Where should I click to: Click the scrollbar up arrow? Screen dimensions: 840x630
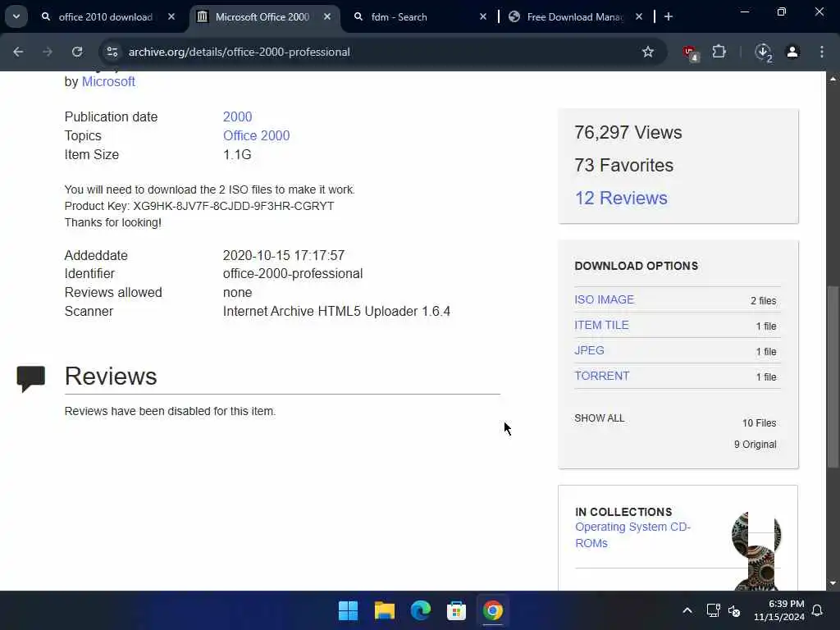pos(833,79)
